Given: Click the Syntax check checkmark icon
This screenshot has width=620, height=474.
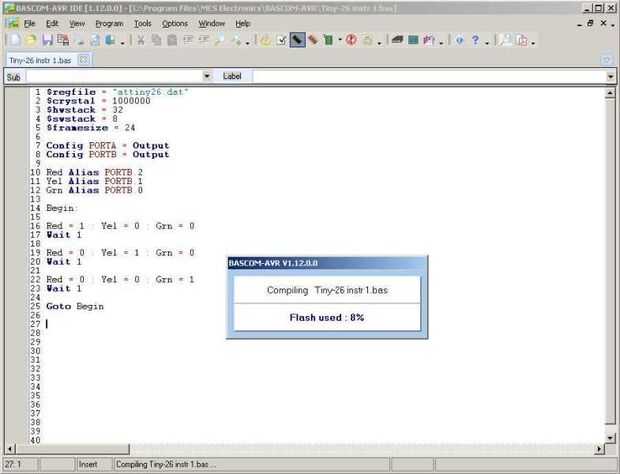Looking at the screenshot, I should click(x=282, y=40).
